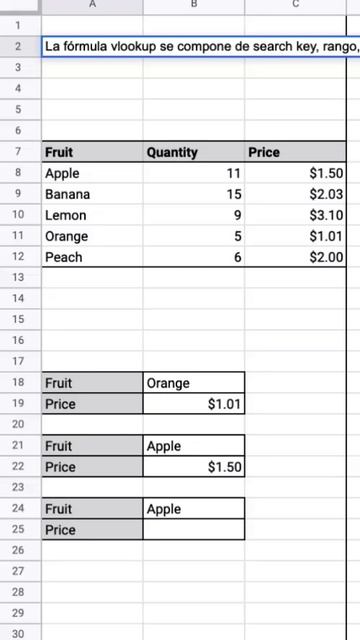Select column C header
360x640 pixels.
295,7
